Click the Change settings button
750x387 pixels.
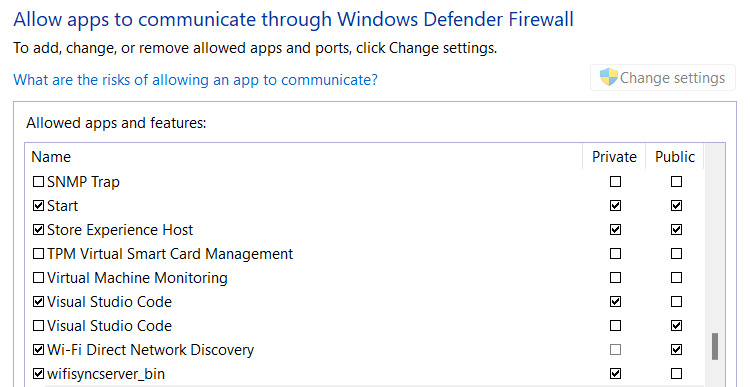tap(662, 77)
